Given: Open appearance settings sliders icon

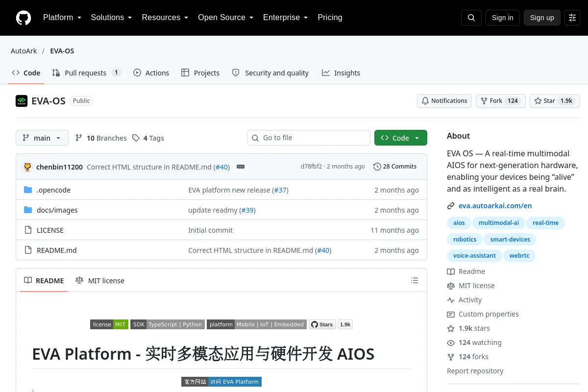Looking at the screenshot, I should 572,18.
